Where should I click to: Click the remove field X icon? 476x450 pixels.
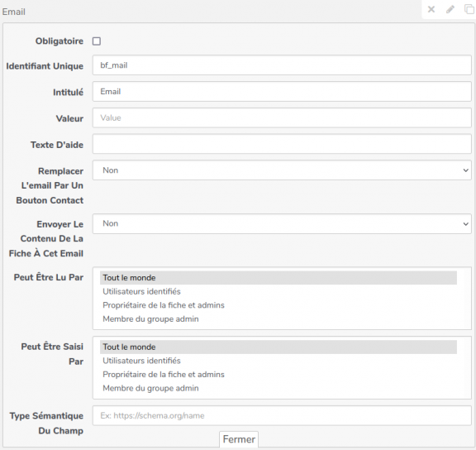(431, 9)
